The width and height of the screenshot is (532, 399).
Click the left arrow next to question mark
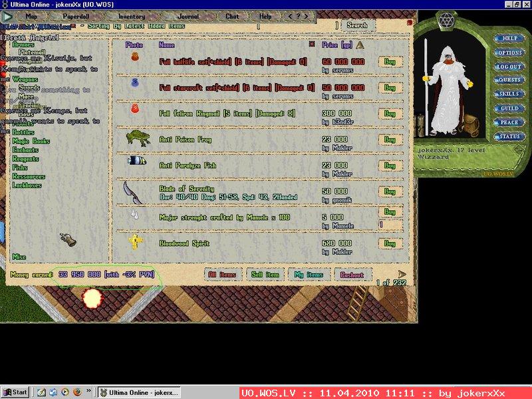tap(290, 16)
